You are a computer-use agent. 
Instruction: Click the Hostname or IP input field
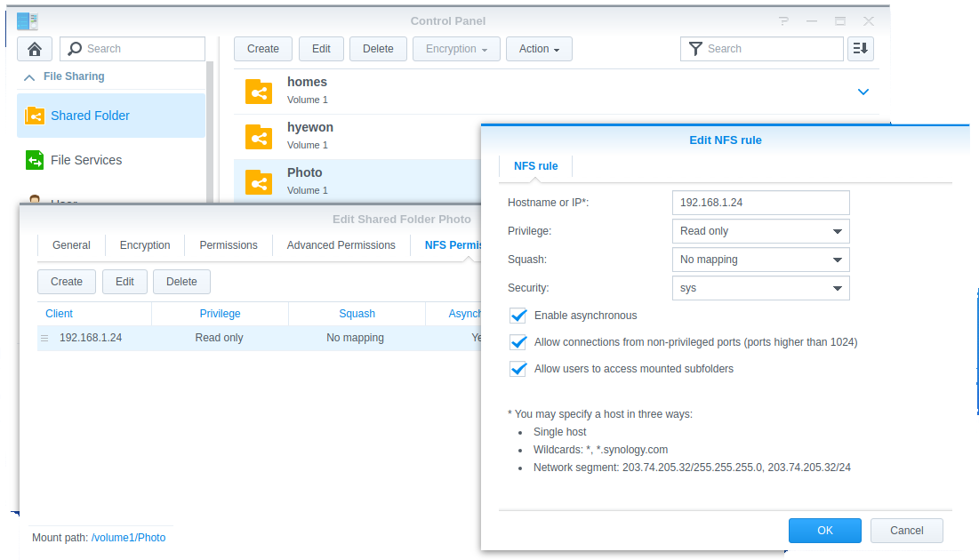pyautogui.click(x=760, y=203)
